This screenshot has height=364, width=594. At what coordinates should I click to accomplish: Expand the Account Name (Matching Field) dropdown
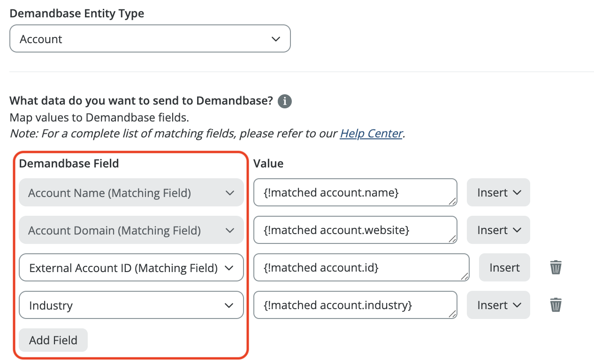(x=131, y=193)
